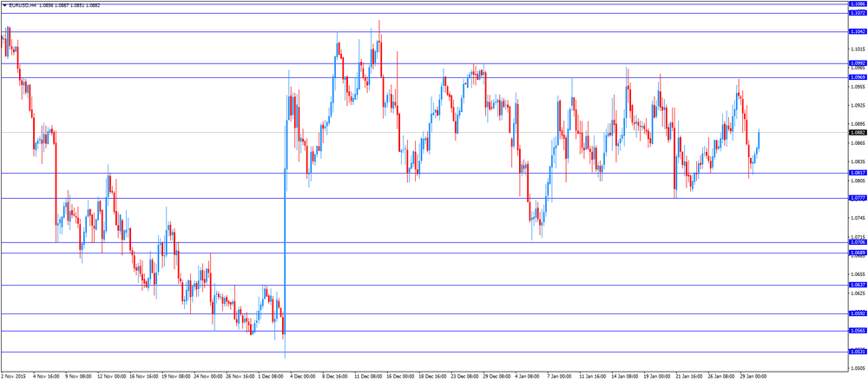Select the 1.0637 horizontal line price label
The image size is (868, 382).
pyautogui.click(x=858, y=285)
